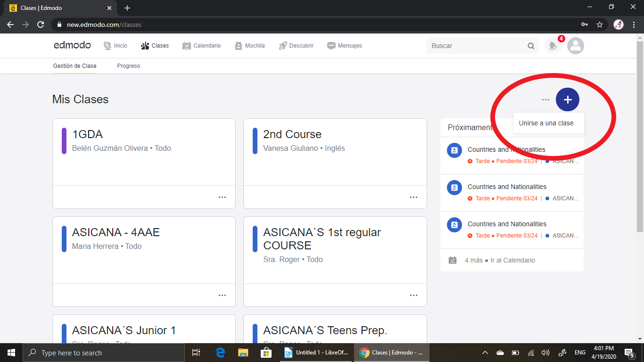Open Mensajes messages
The image size is (644, 362).
345,46
